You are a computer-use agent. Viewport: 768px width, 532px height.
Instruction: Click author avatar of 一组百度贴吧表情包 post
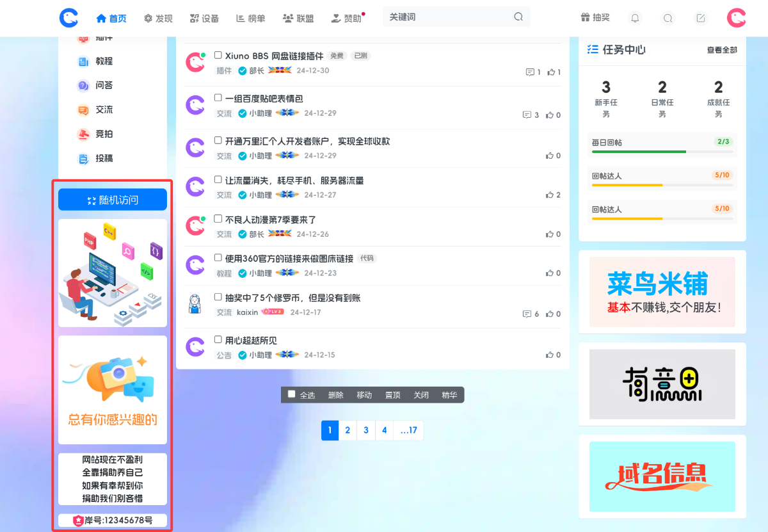coord(195,105)
